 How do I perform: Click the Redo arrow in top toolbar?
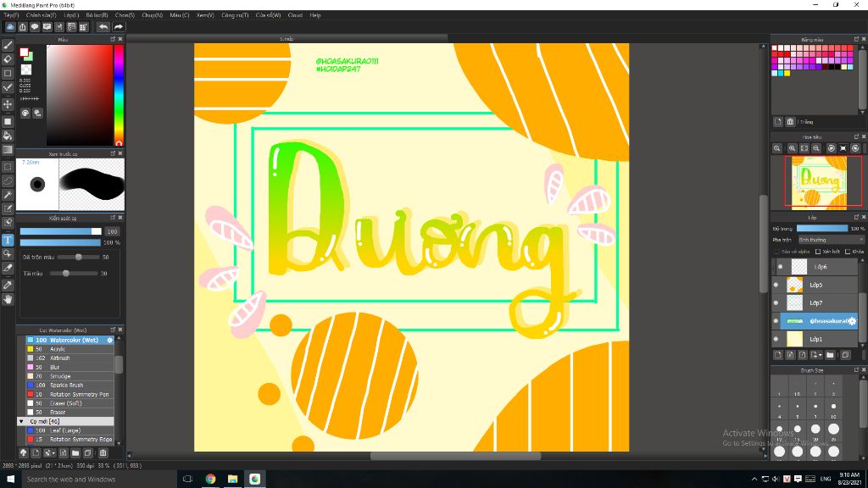pos(119,26)
